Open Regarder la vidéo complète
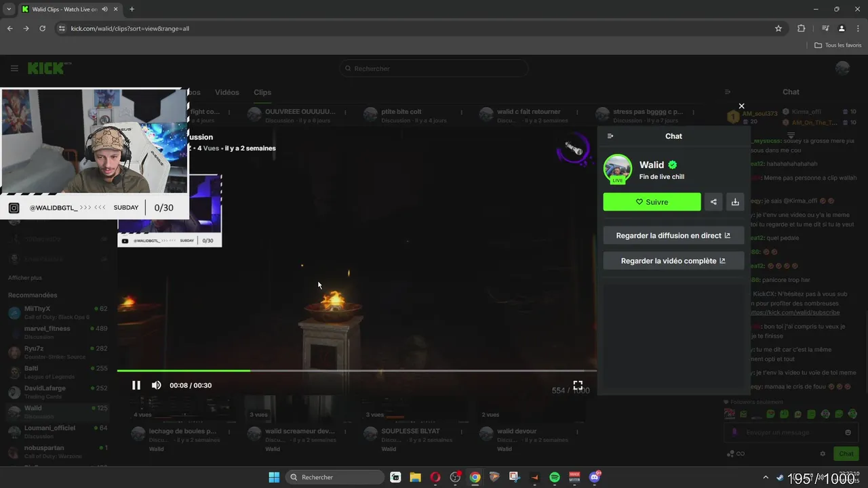868x488 pixels. (x=673, y=261)
